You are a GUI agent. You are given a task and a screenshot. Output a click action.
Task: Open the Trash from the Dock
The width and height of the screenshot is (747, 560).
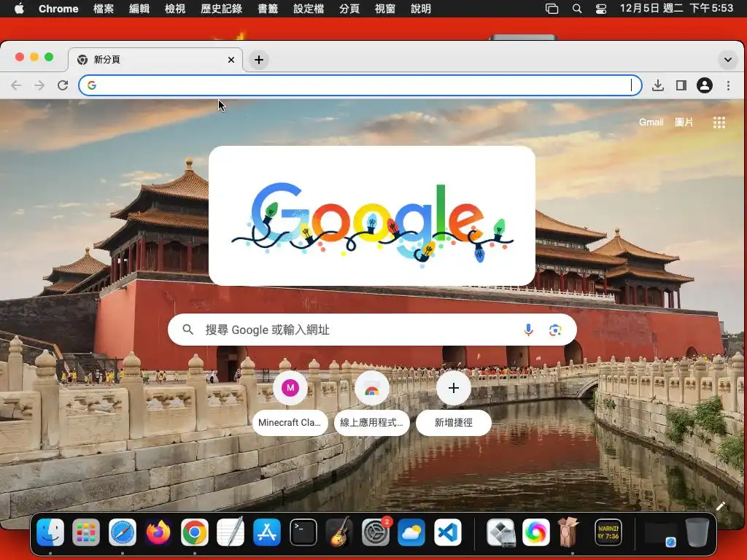pyautogui.click(x=697, y=532)
